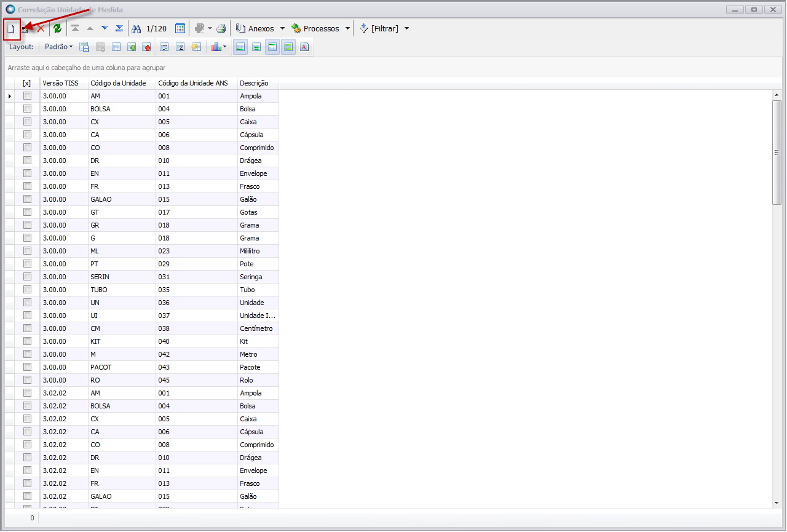787x532 pixels.
Task: Toggle the third highlighted grid view button
Action: tap(272, 47)
